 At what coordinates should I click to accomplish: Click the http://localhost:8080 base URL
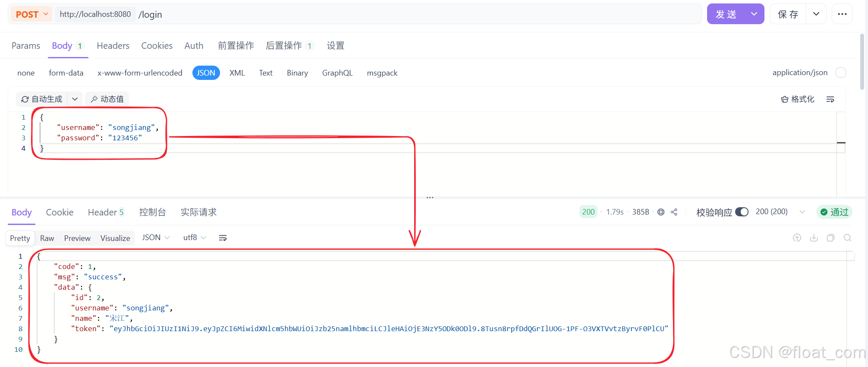[95, 14]
